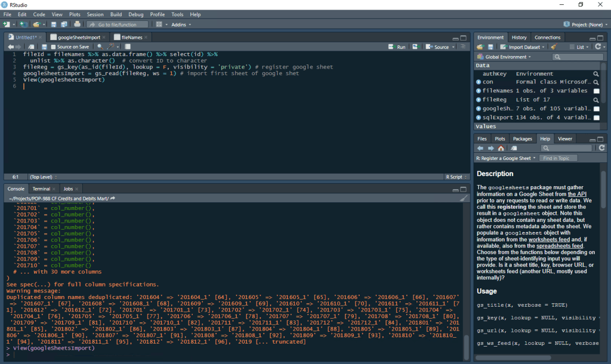Image resolution: width=611 pixels, height=364 pixels.
Task: Open the Session menu
Action: 95,14
